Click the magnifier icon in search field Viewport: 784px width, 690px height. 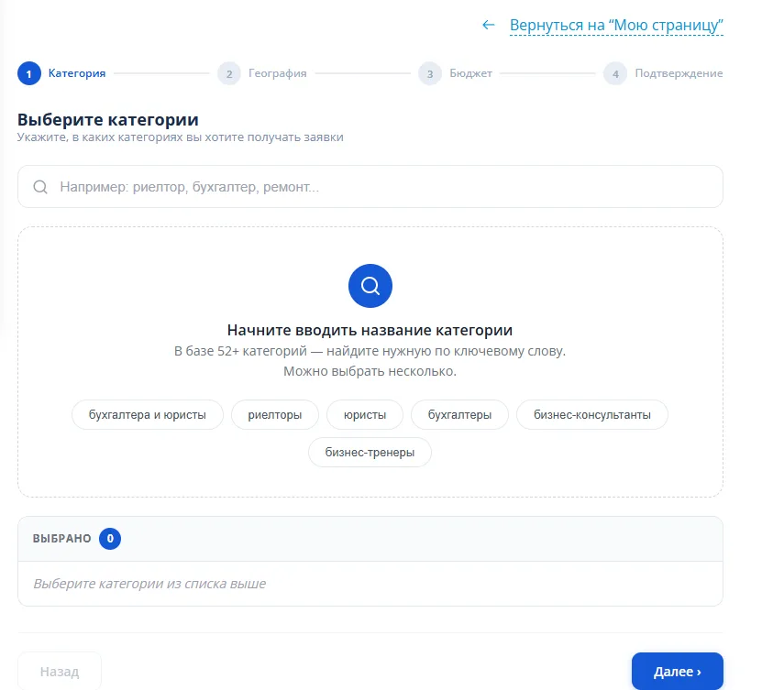(x=40, y=187)
